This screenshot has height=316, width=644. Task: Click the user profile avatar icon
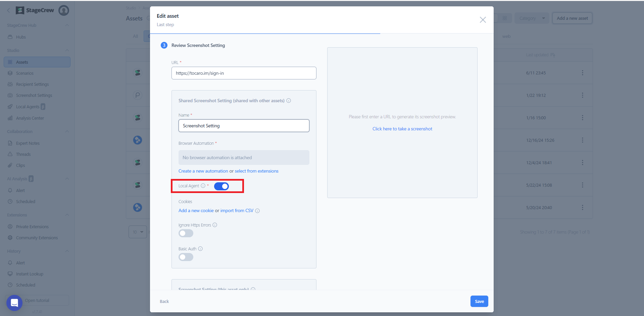(x=64, y=10)
